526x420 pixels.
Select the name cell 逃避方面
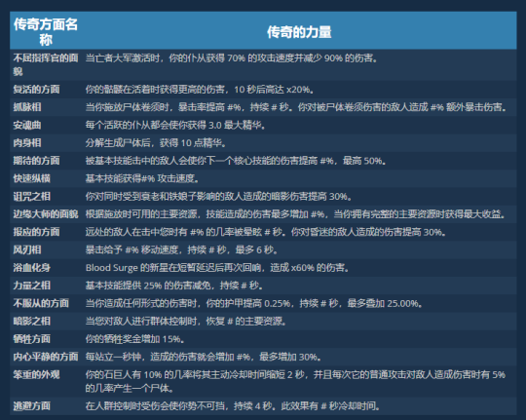tap(32, 406)
